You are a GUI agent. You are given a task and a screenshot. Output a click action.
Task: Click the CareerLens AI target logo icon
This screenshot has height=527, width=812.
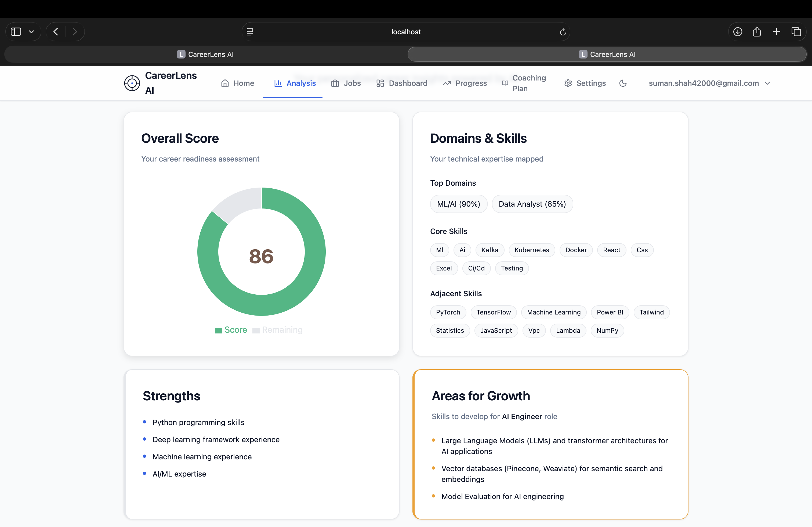pos(132,83)
